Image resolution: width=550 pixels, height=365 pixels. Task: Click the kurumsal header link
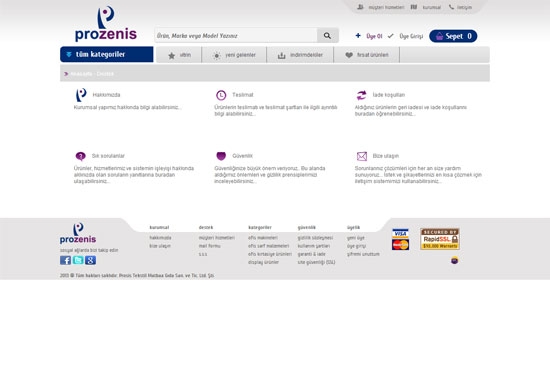pyautogui.click(x=432, y=7)
